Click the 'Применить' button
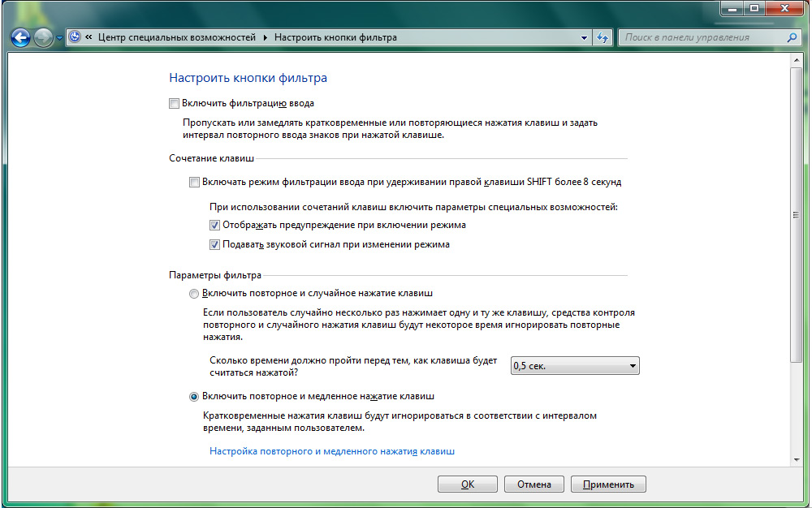The height and width of the screenshot is (508, 812). tap(608, 484)
